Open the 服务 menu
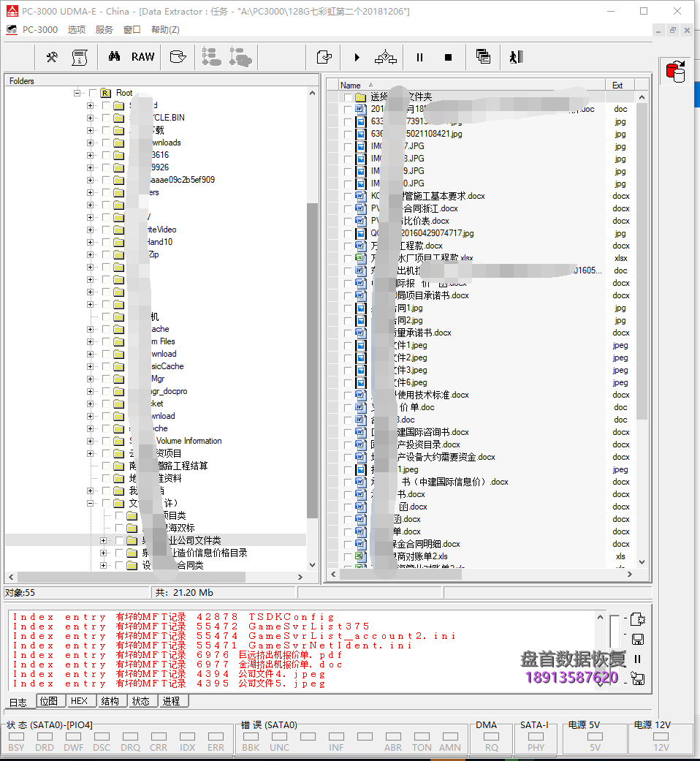The height and width of the screenshot is (761, 700). (x=104, y=29)
